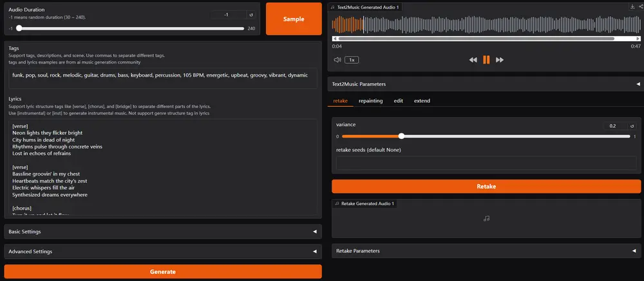
Task: Switch to the repainting tab
Action: click(x=370, y=100)
